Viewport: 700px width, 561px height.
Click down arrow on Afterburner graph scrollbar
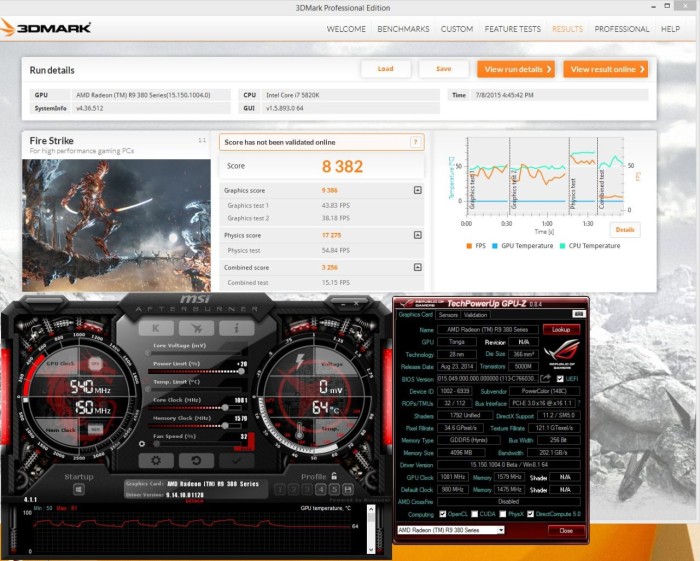coord(371,549)
